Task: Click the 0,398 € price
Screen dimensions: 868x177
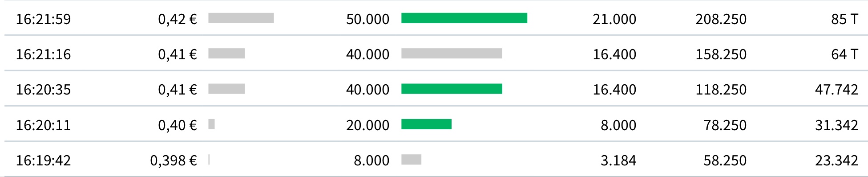Action: tap(174, 160)
